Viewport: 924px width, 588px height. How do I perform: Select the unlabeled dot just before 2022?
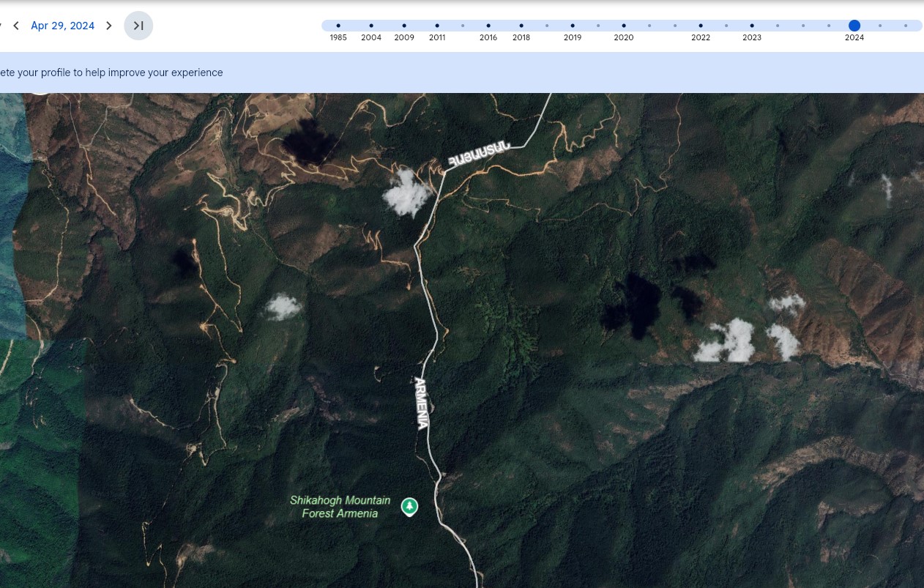(x=675, y=26)
